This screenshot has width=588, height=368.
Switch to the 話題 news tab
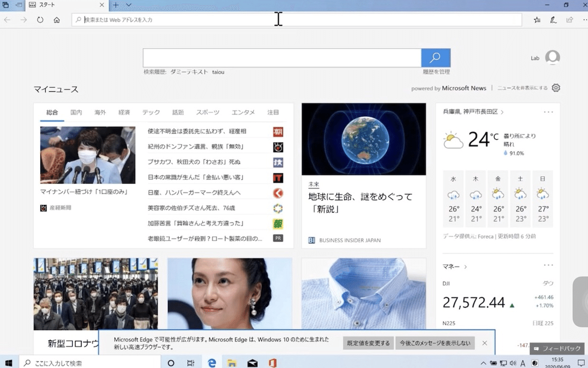pos(178,112)
